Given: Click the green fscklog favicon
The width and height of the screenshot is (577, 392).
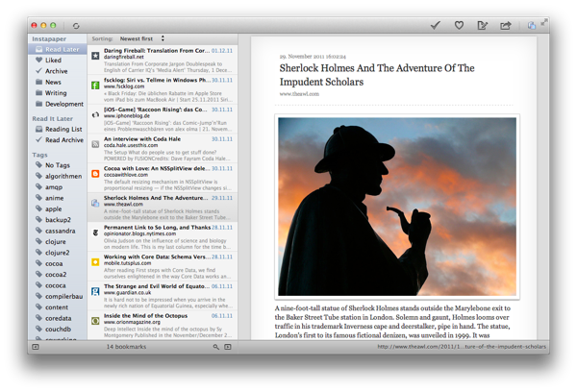Looking at the screenshot, I should coord(95,86).
